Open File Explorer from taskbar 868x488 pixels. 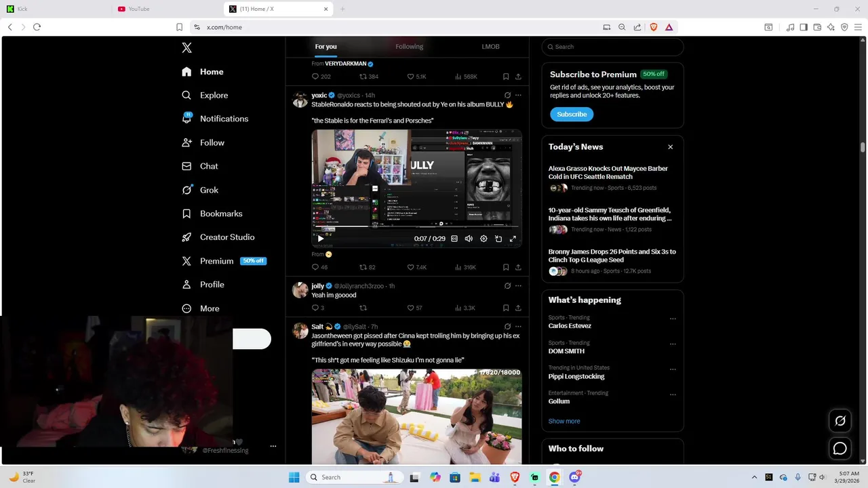(475, 477)
